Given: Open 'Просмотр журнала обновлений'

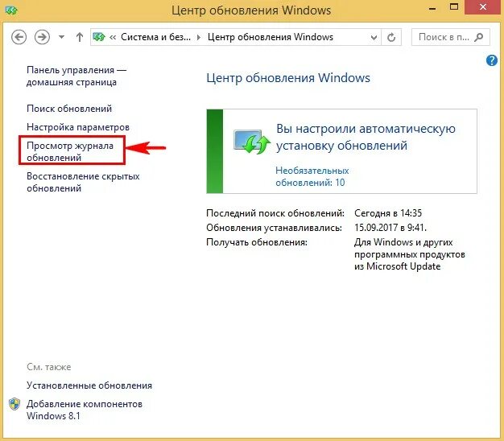Looking at the screenshot, I should tap(70, 151).
